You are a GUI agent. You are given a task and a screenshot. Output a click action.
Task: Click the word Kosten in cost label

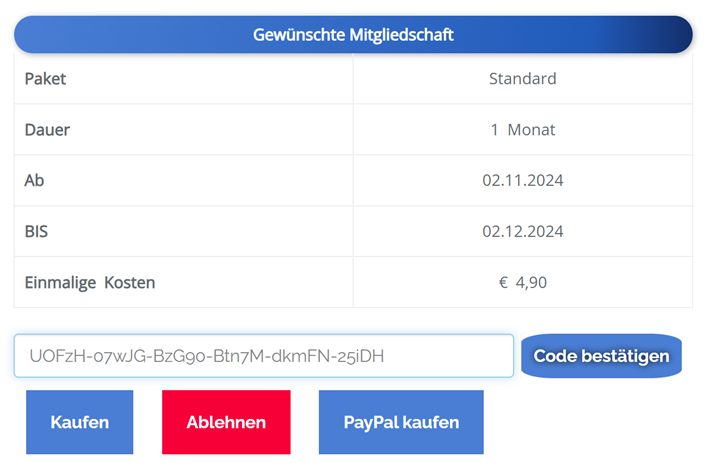[130, 283]
